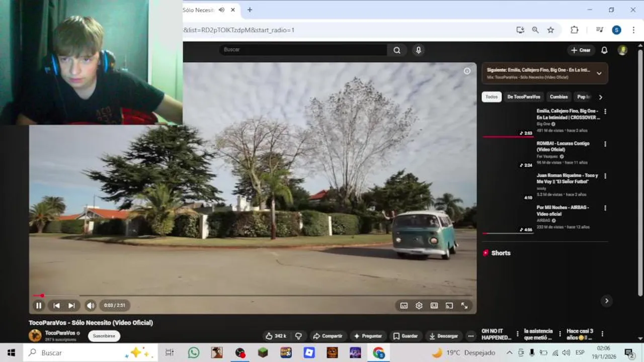Show the info card icon on video
The width and height of the screenshot is (644, 362).
(x=467, y=71)
